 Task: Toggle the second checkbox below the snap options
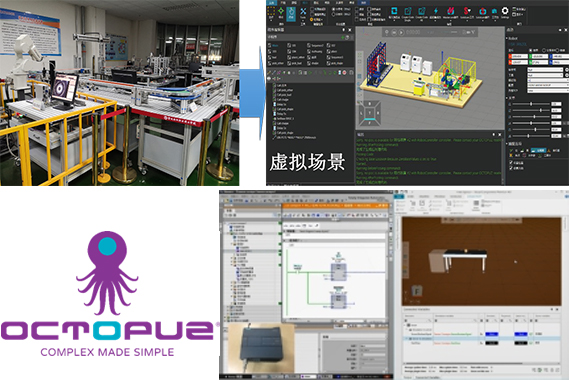511,168
